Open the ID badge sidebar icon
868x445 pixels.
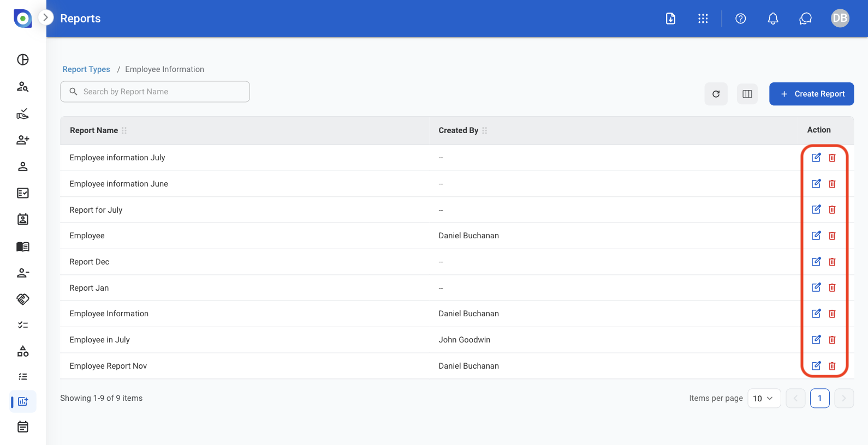pos(23,219)
